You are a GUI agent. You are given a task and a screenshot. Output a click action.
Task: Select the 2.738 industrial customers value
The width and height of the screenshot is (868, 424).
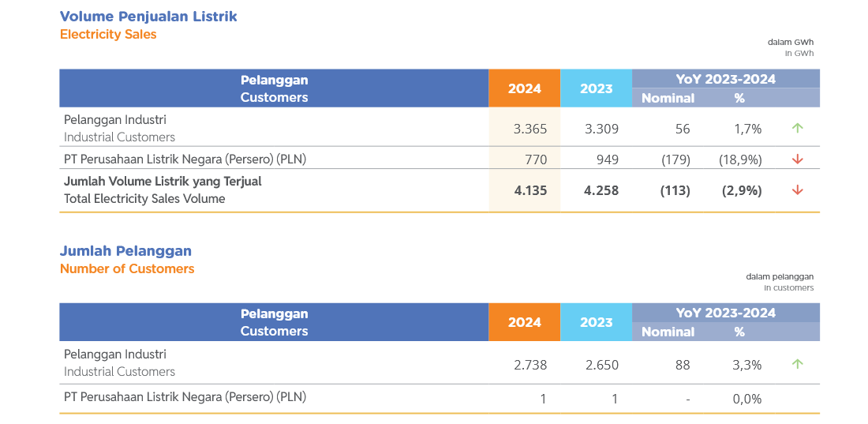tap(529, 365)
